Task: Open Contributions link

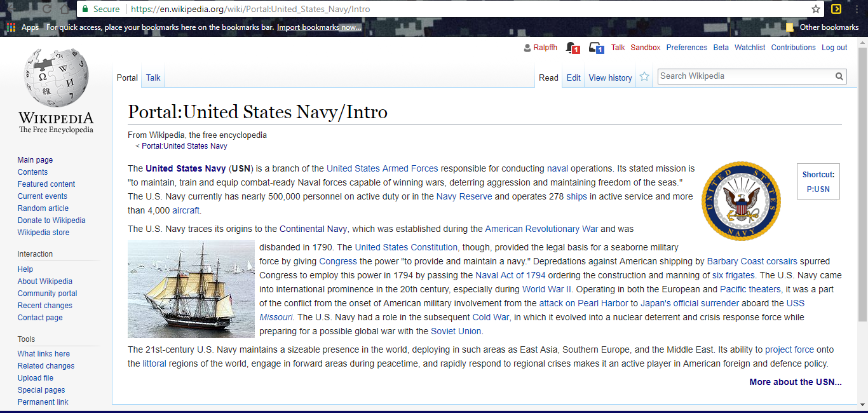Action: [x=793, y=48]
